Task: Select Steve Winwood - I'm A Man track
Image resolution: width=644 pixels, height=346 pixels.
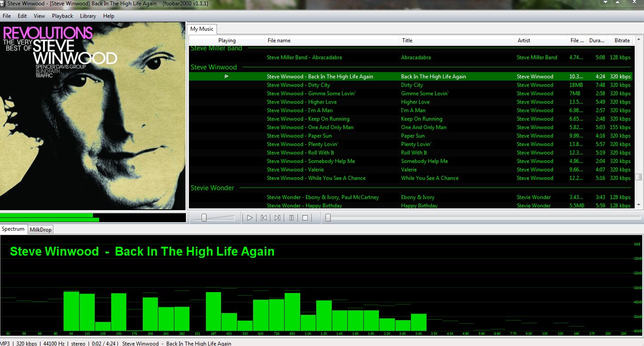Action: pos(411,110)
